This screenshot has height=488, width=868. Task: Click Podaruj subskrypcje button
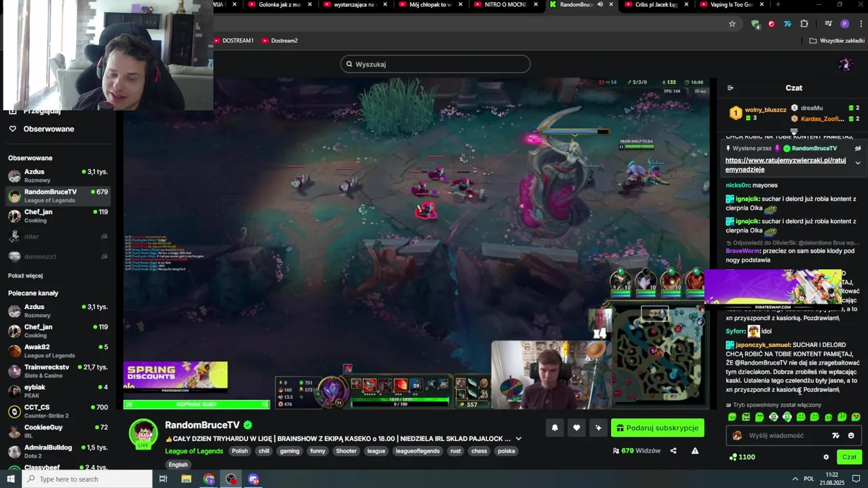(x=657, y=428)
